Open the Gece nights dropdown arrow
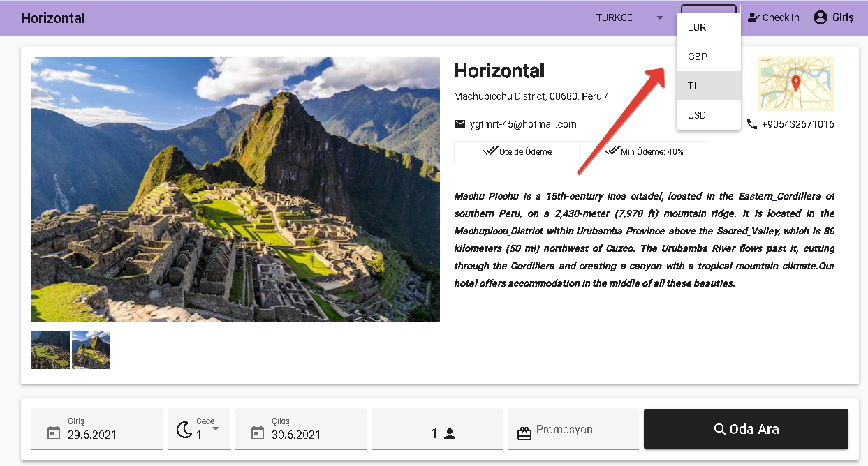868x466 pixels. coord(216,428)
